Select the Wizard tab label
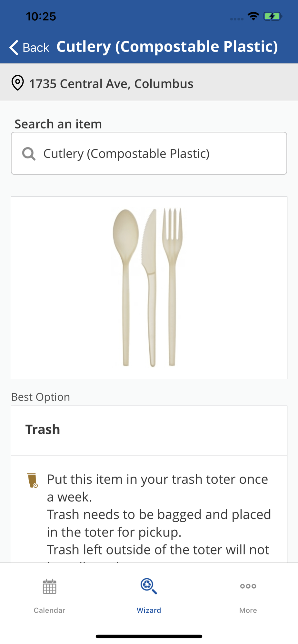Image resolution: width=298 pixels, height=644 pixels. pyautogui.click(x=149, y=610)
